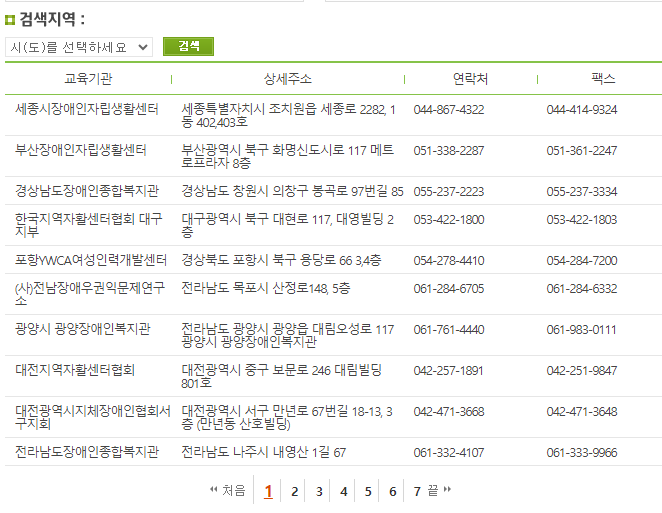This screenshot has width=662, height=513.
Task: Click address 전라남도 목포시 산정로148, 5층
Action: [266, 288]
